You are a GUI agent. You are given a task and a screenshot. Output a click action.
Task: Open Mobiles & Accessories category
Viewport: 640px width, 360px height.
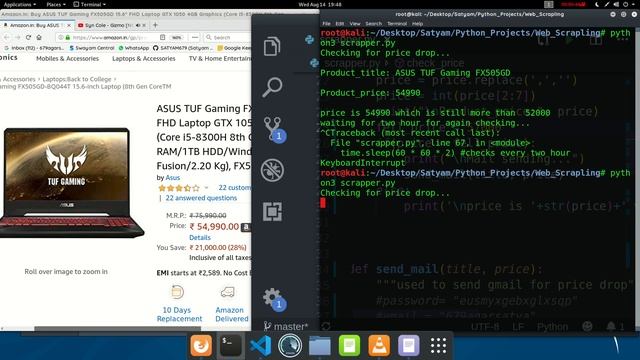point(67,59)
